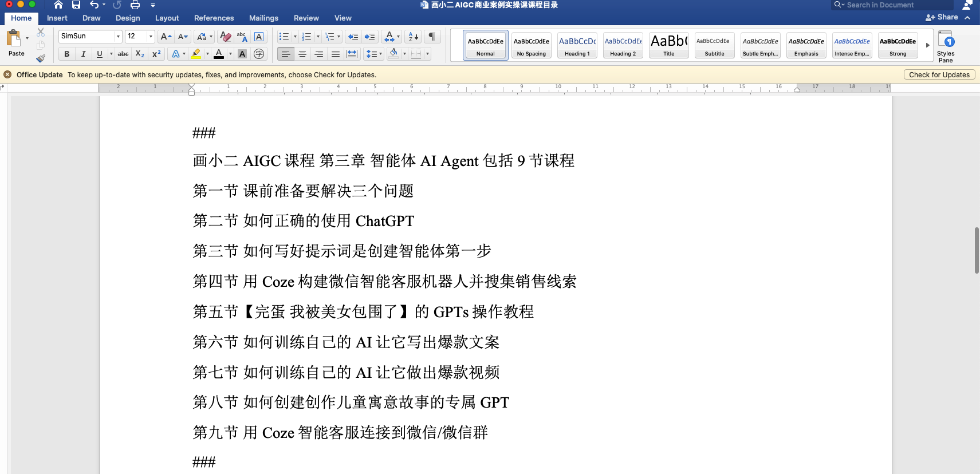Open the Line Spacing dropdown
The image size is (980, 474).
[x=374, y=54]
